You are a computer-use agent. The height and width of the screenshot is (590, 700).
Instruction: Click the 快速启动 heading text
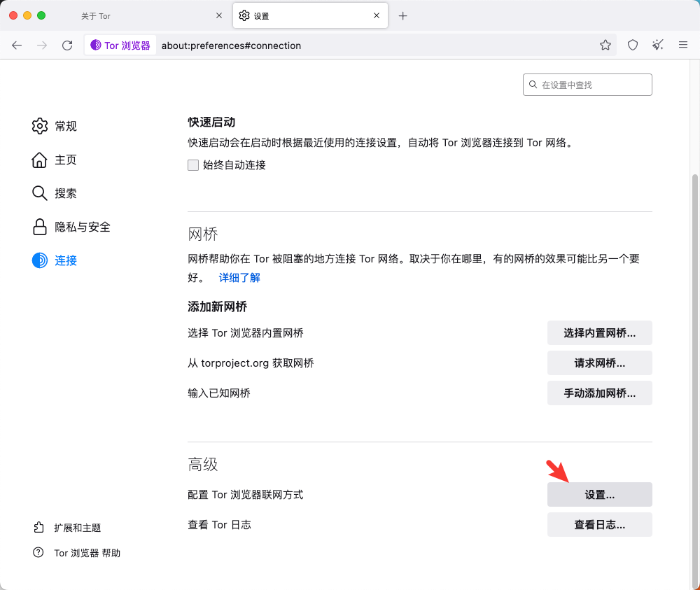(211, 122)
